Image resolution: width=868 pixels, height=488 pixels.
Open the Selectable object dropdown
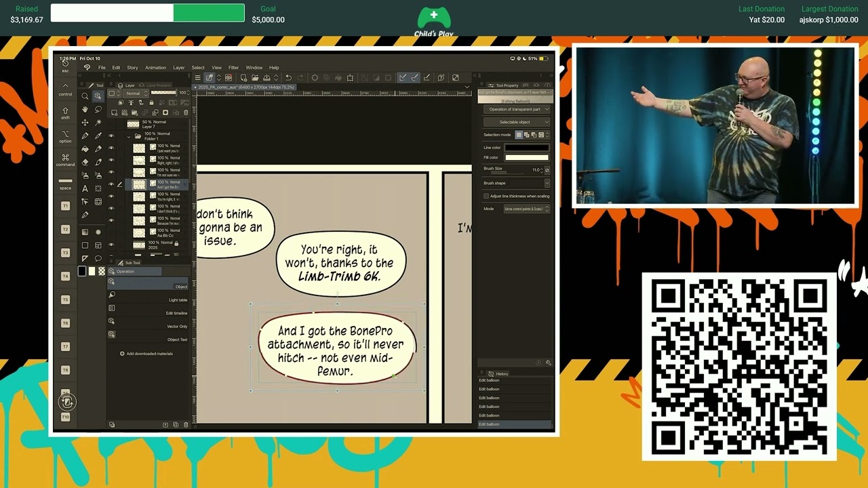pos(517,122)
